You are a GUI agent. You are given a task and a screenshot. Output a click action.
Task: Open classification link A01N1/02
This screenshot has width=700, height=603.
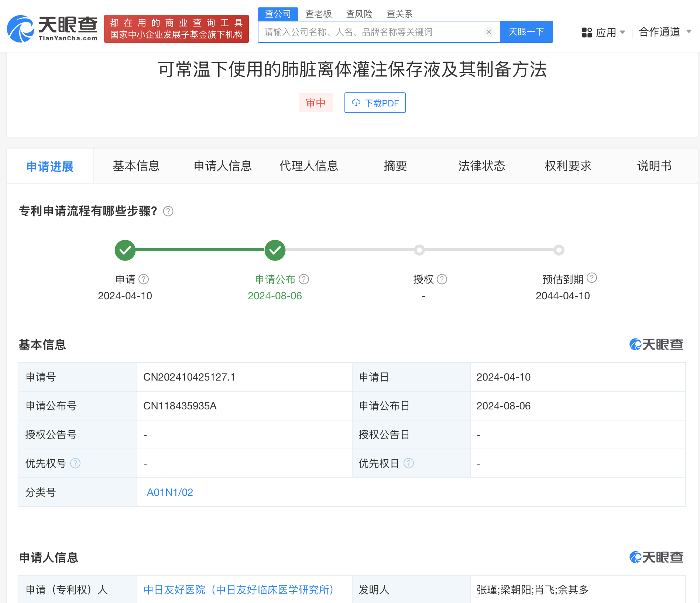[x=170, y=492]
